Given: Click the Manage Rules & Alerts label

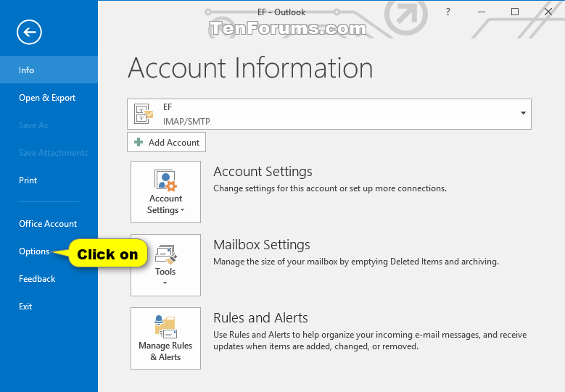Looking at the screenshot, I should (x=165, y=351).
